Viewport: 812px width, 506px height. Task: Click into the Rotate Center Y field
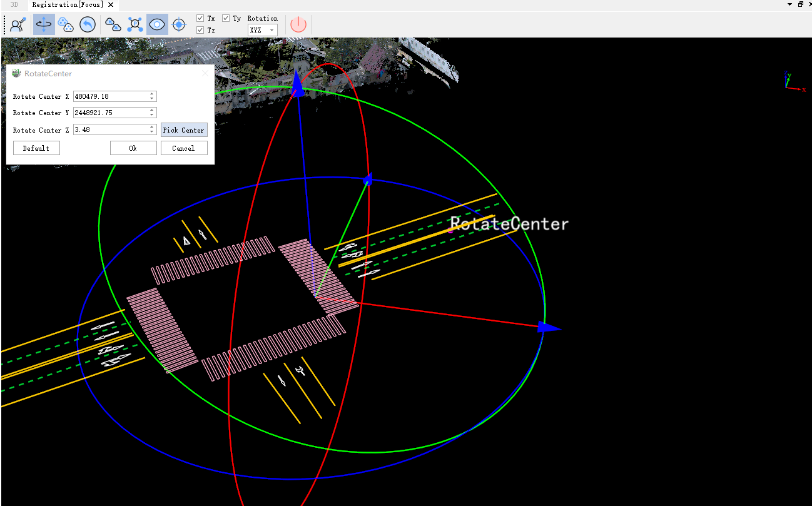110,113
